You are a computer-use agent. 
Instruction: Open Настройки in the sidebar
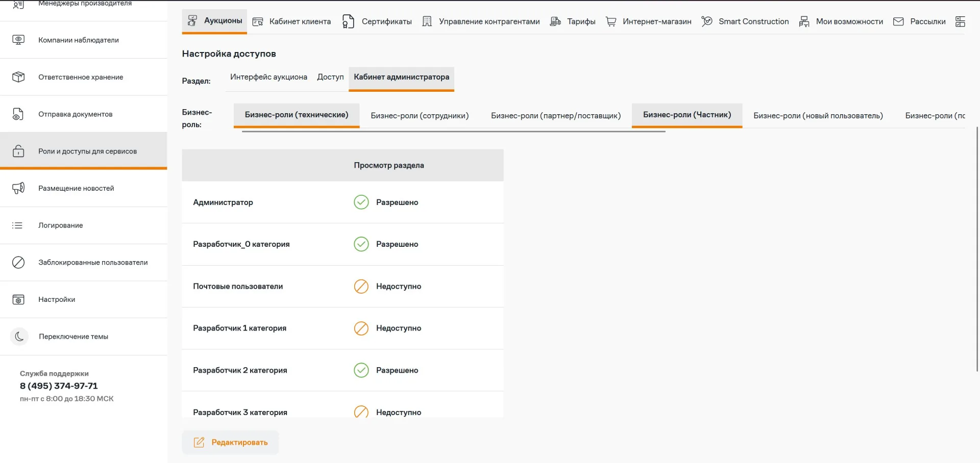(x=84, y=299)
